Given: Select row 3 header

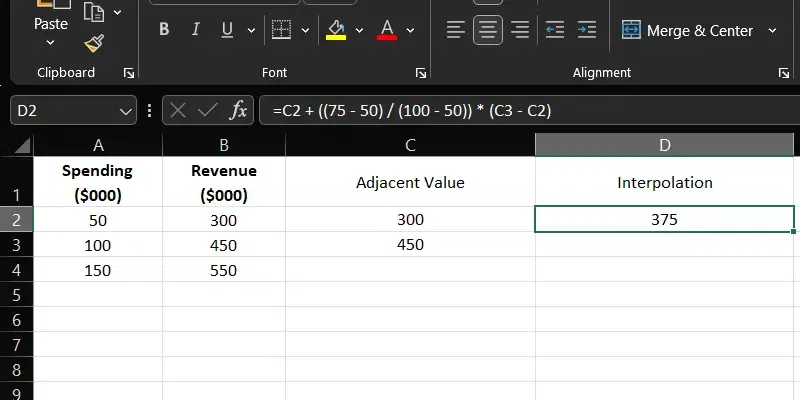Looking at the screenshot, I should [x=16, y=245].
